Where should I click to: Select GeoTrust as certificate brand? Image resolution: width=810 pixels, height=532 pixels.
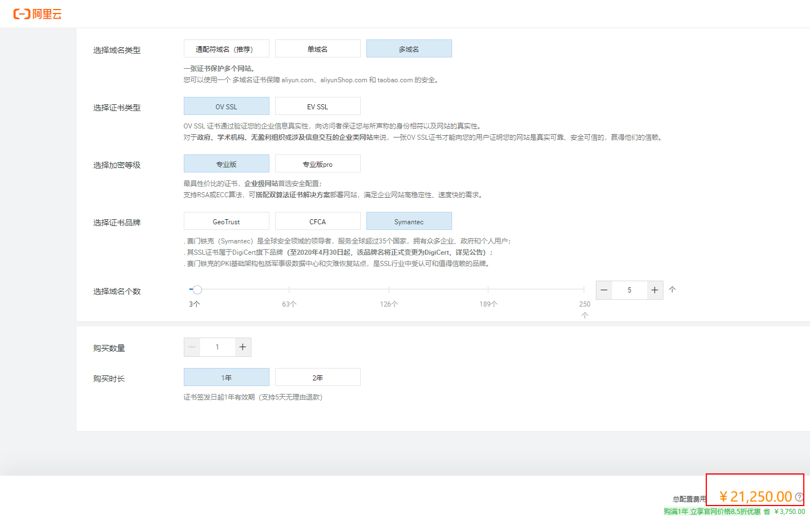tap(227, 221)
